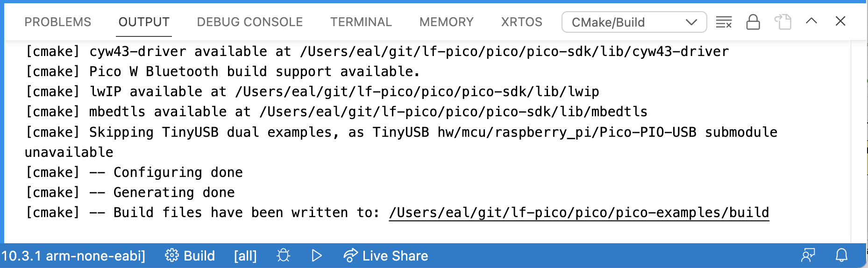Viewport: 868px width, 268px height.
Task: Open the feedback icon in the status bar
Action: 808,255
